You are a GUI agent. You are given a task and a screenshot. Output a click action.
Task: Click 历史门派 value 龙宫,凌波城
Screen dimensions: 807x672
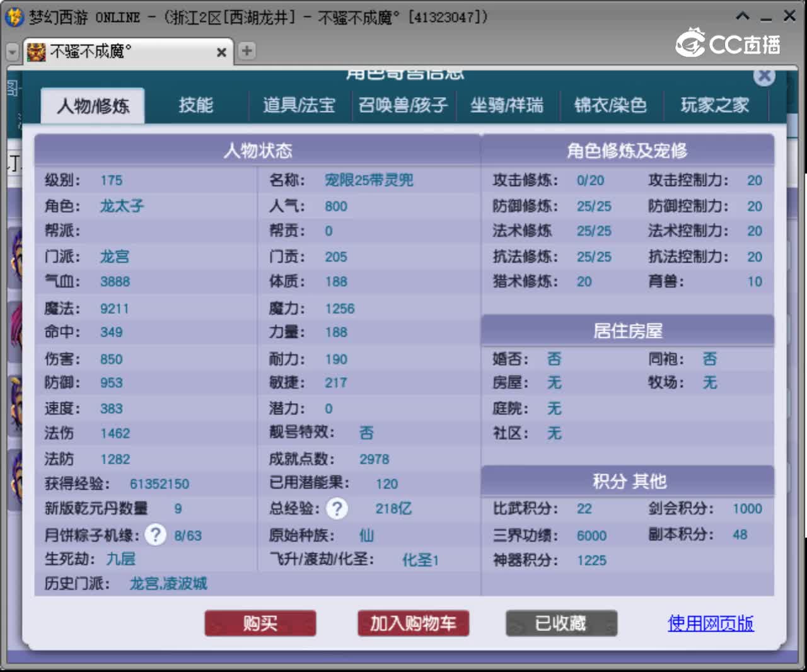pos(168,584)
